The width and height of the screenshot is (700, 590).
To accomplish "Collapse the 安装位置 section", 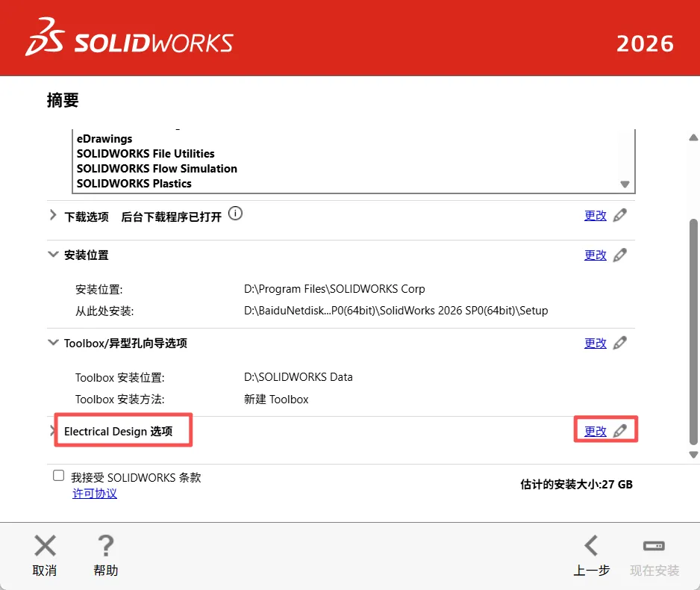I will 53,255.
